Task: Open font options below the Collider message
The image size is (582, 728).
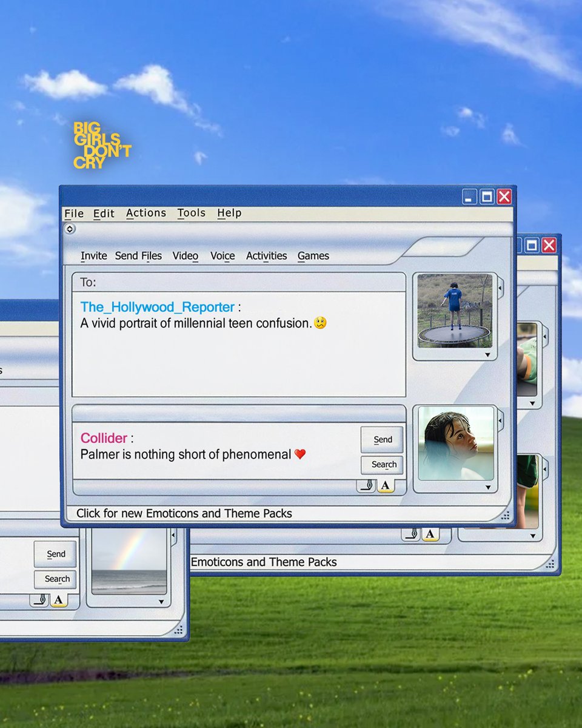Action: click(386, 486)
